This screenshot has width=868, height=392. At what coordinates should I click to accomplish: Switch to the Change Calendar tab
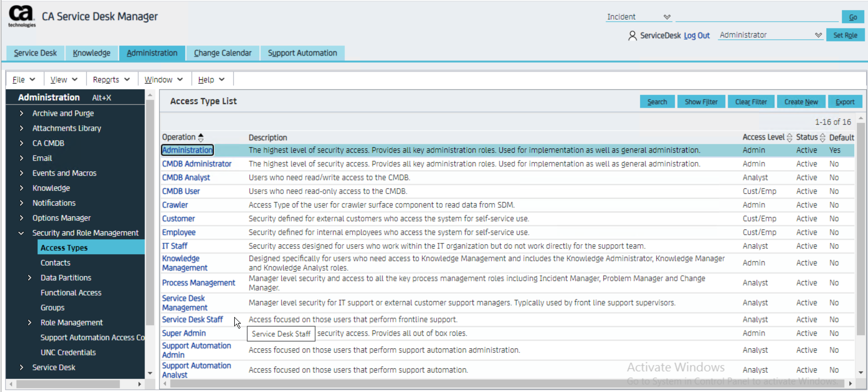(x=222, y=53)
